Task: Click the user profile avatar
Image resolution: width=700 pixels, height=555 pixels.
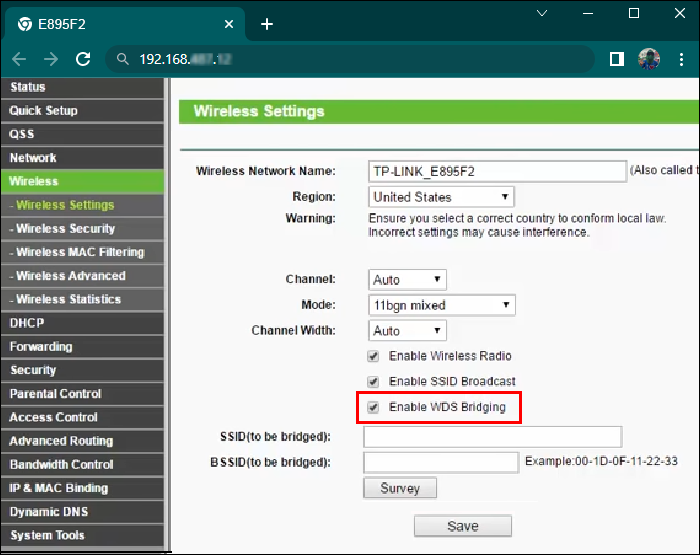Action: click(649, 59)
